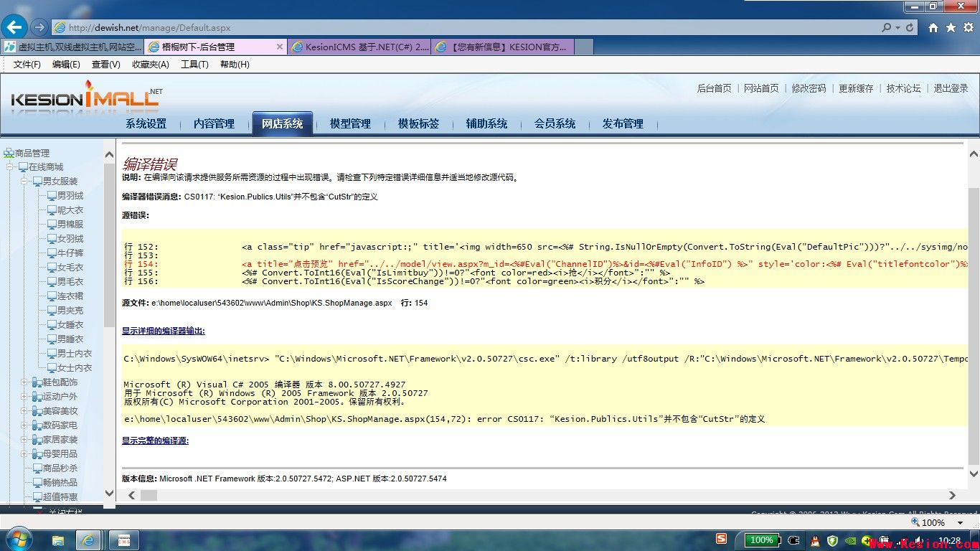Open the Favorites star icon

click(x=951, y=27)
